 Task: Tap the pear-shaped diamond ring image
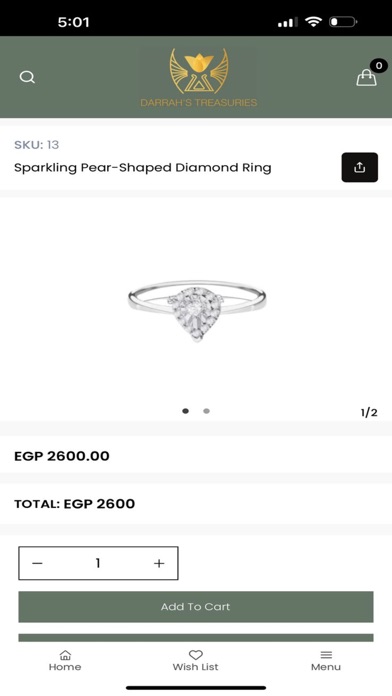pyautogui.click(x=197, y=309)
